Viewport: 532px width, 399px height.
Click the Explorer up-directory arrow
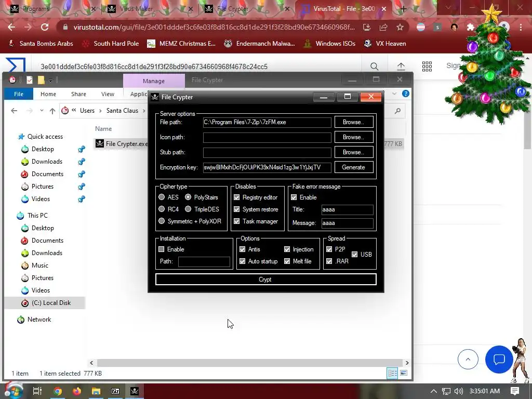coord(52,111)
